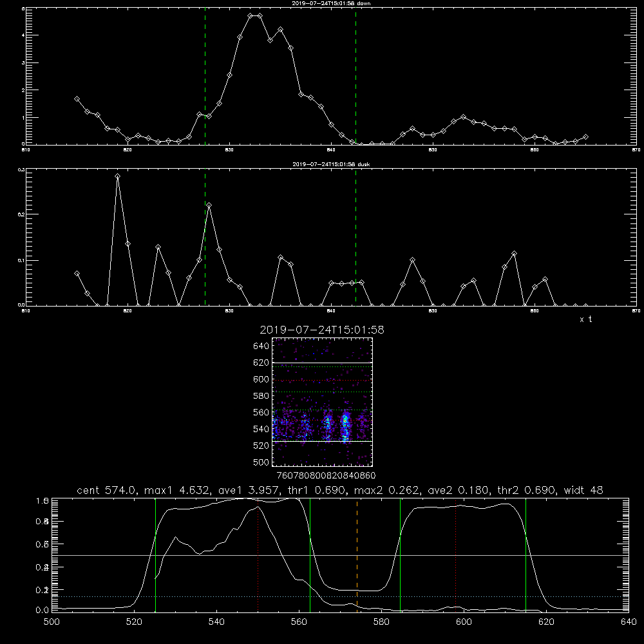Click the highest dusk data point near 0.28

pyautogui.click(x=117, y=176)
